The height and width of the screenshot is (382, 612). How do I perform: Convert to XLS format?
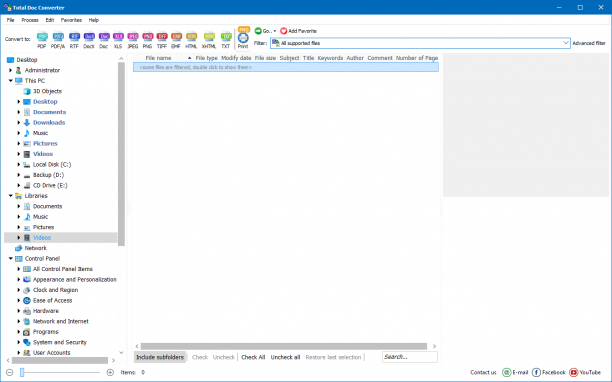(118, 40)
